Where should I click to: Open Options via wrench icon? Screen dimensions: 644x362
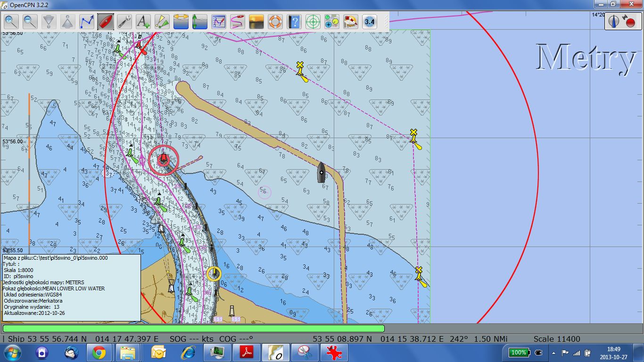[x=124, y=22]
